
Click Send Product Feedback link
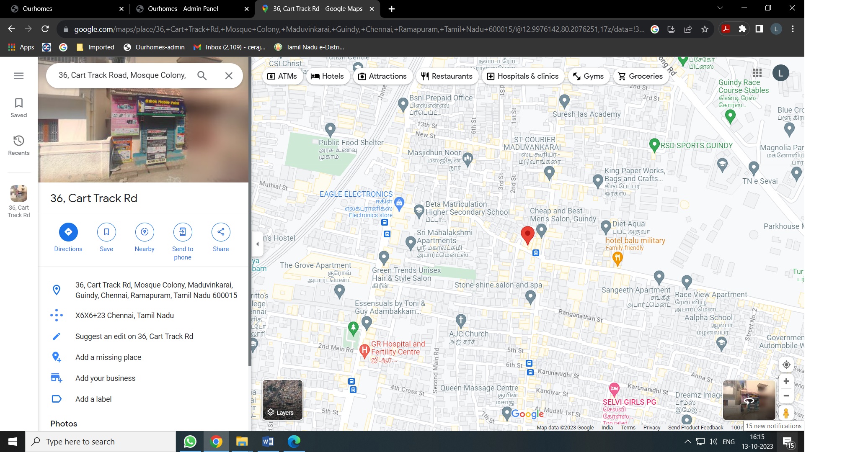(695, 427)
